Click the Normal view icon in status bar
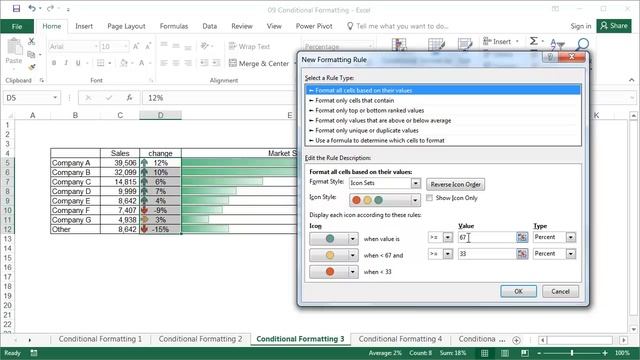Viewport: 640px width, 360px height. (484, 353)
